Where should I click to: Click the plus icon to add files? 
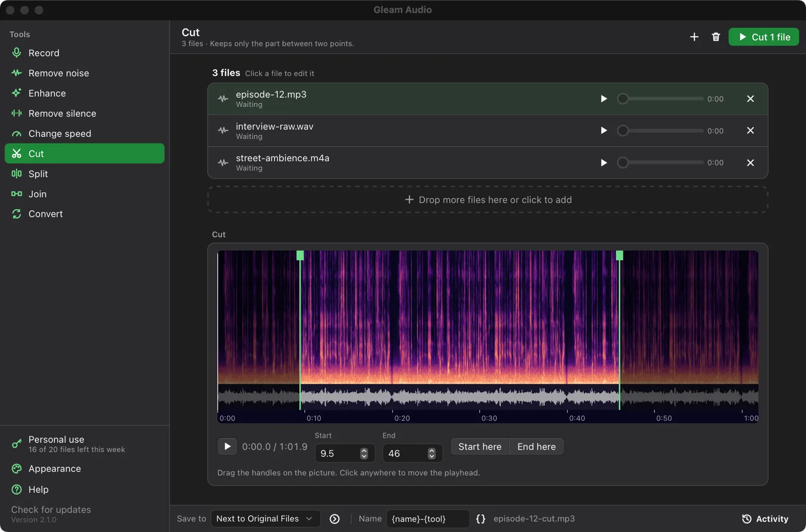click(x=694, y=37)
